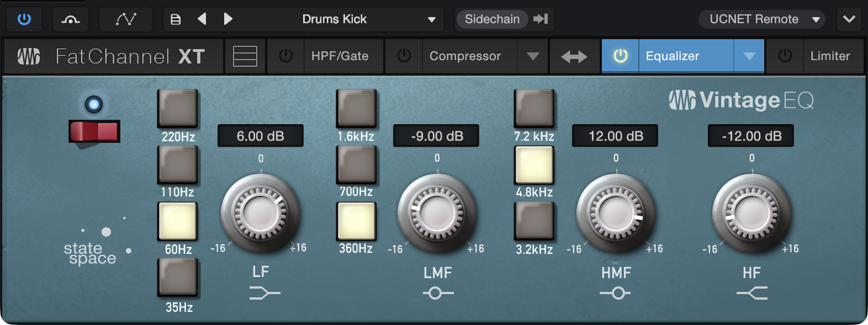The height and width of the screenshot is (325, 868).
Task: Select the 220Hz LF frequency button
Action: coord(178,108)
